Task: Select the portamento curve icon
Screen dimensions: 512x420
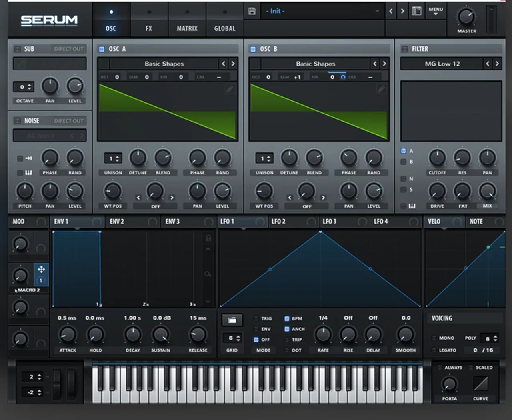Action: 480,384
